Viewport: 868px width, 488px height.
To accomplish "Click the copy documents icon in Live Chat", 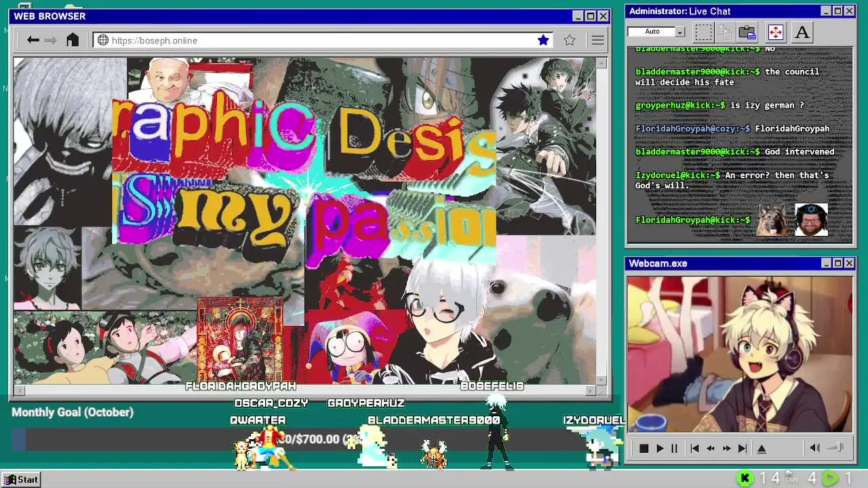I will [x=725, y=32].
